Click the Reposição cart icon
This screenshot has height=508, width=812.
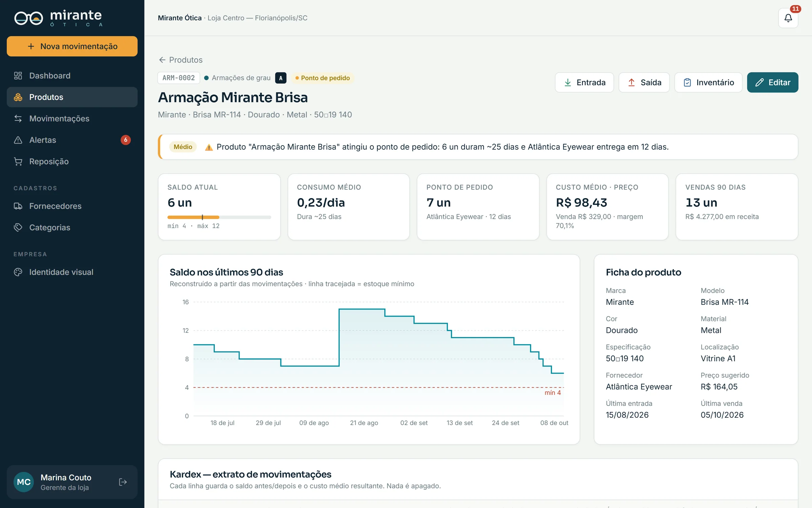click(18, 162)
